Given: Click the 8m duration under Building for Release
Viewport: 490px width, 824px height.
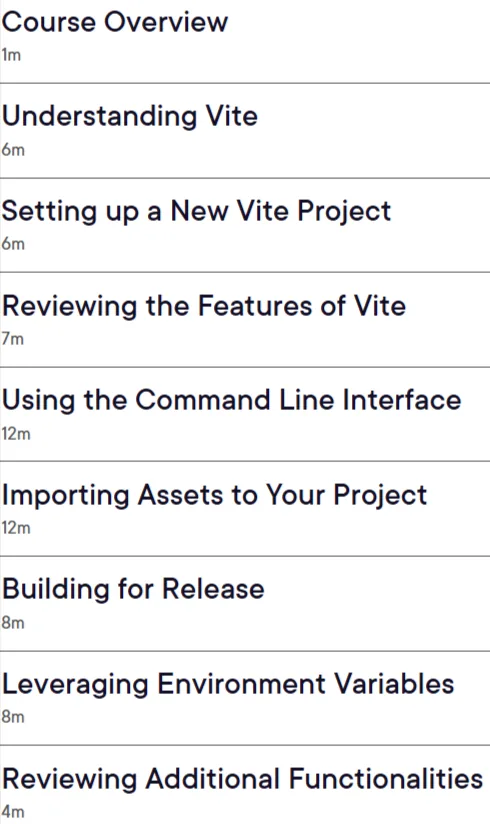Looking at the screenshot, I should tap(13, 623).
